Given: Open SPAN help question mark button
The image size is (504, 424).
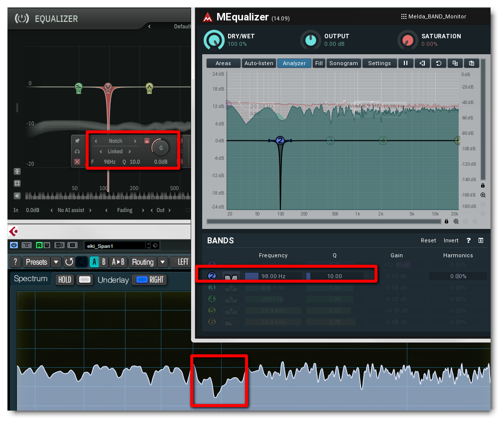Looking at the screenshot, I should click(x=15, y=262).
